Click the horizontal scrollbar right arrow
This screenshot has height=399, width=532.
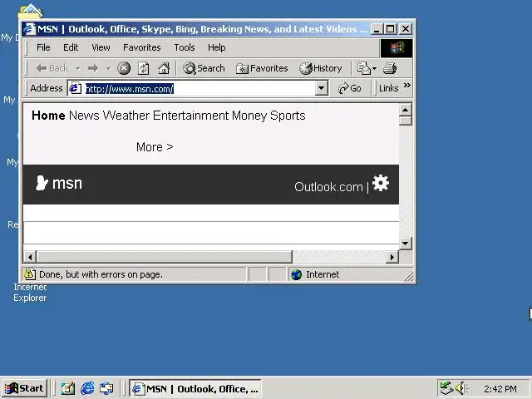point(392,257)
